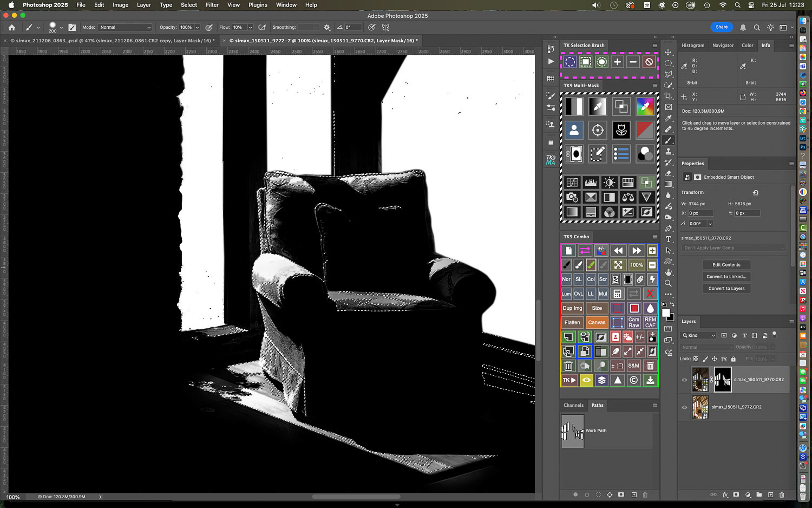Click the horizontal scrollbar below the canvas
The image size is (812, 508).
tap(356, 497)
